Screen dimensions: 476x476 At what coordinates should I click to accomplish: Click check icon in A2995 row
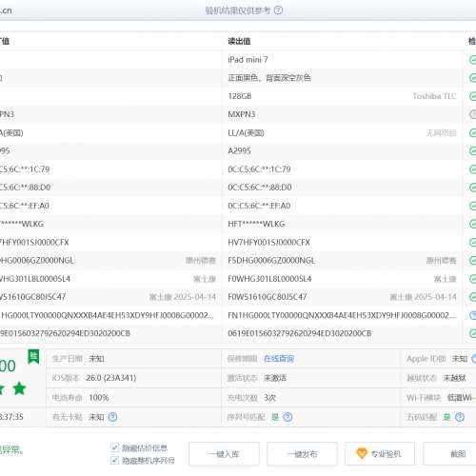tap(472, 150)
